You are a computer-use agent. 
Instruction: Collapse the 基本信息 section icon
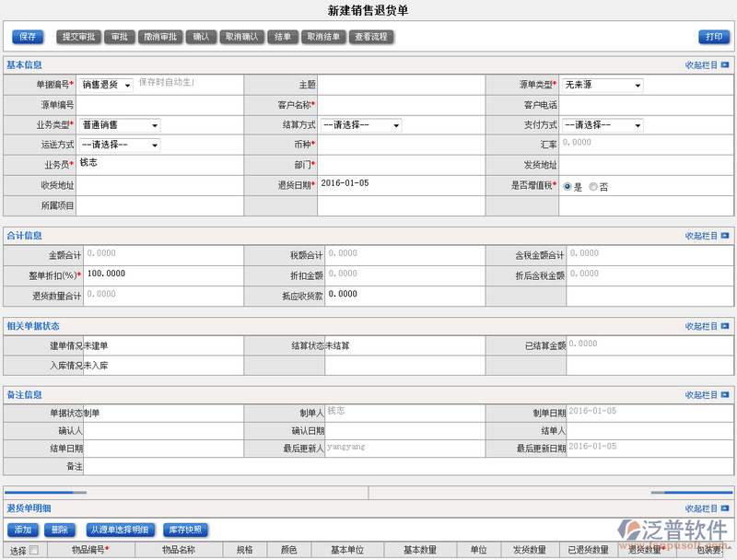725,64
